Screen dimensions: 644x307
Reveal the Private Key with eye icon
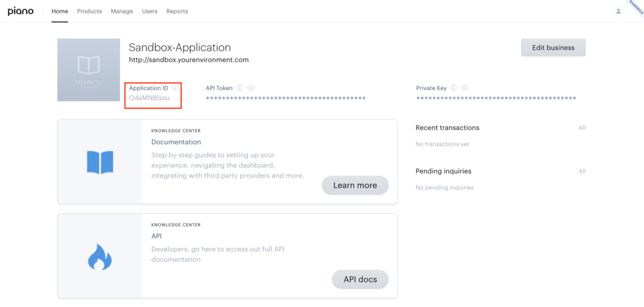(465, 87)
